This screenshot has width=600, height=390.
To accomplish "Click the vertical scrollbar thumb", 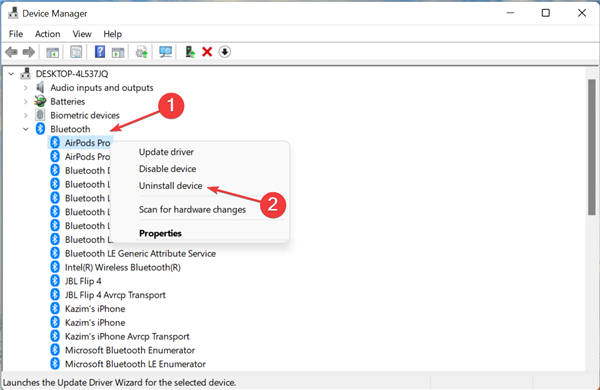I will (592, 147).
